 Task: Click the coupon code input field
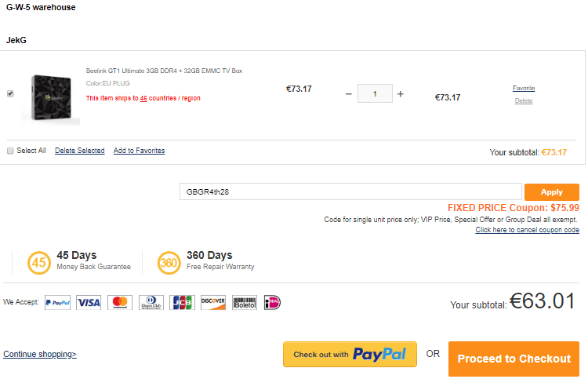(x=350, y=191)
